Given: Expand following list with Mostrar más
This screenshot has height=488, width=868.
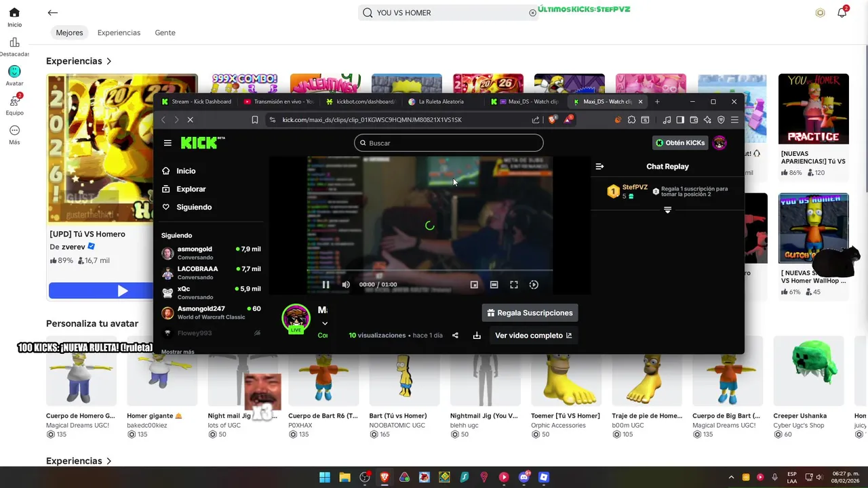Looking at the screenshot, I should coord(178,352).
